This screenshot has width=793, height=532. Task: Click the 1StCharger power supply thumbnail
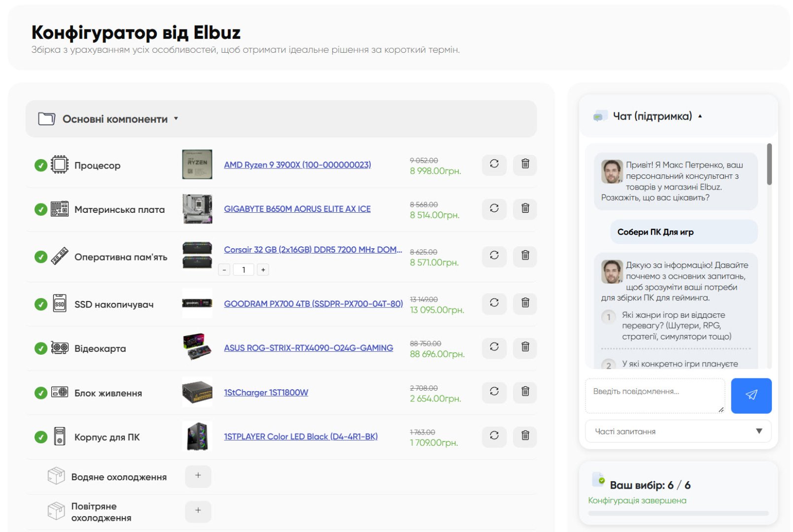pos(197,392)
